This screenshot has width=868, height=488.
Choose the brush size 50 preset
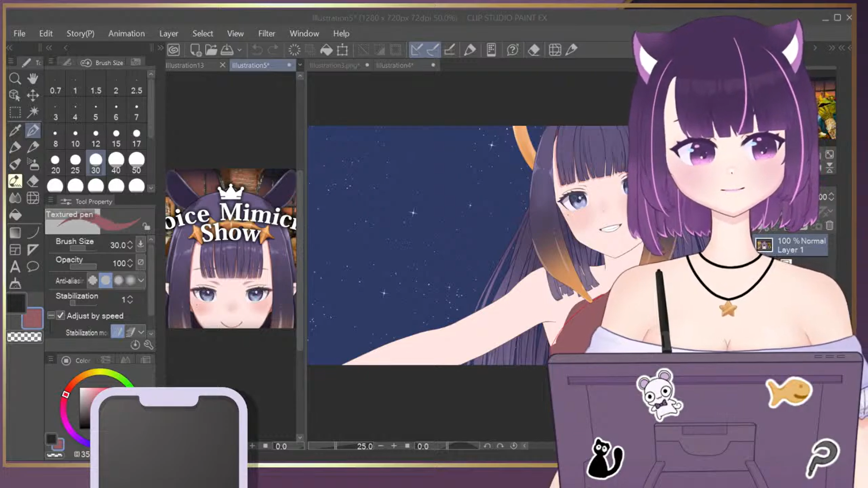tap(136, 163)
